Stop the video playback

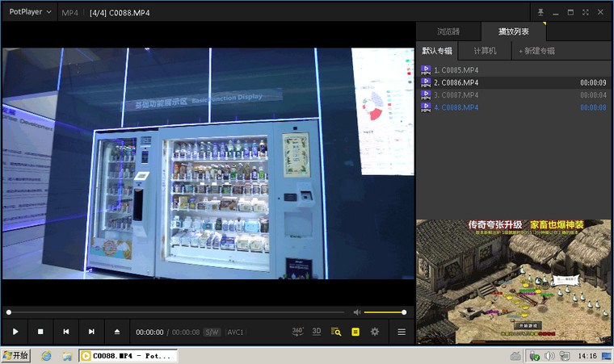[x=40, y=332]
